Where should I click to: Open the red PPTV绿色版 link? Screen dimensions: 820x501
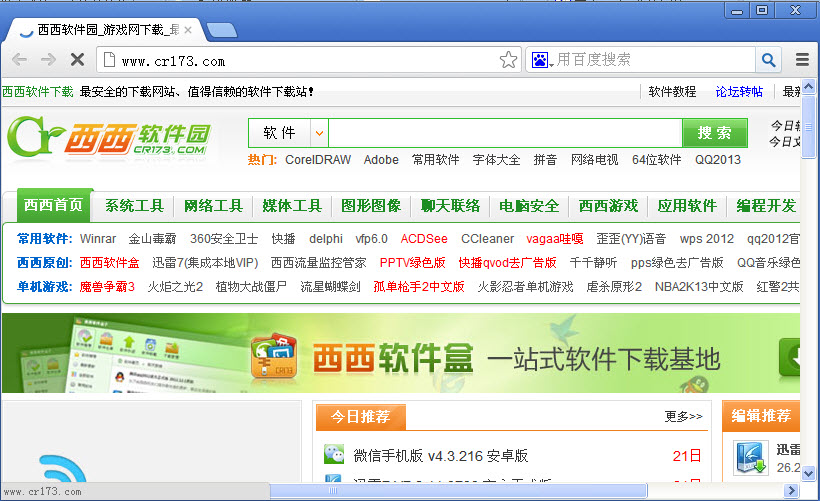pos(413,263)
